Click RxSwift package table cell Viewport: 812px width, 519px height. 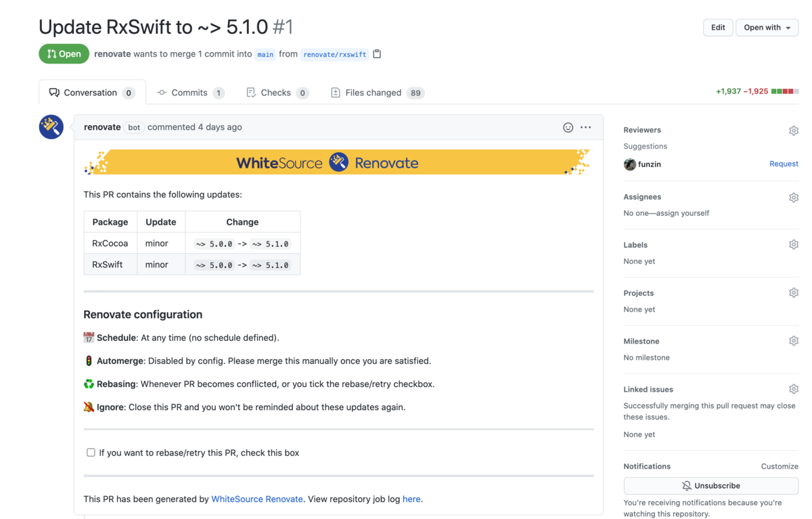pos(110,265)
